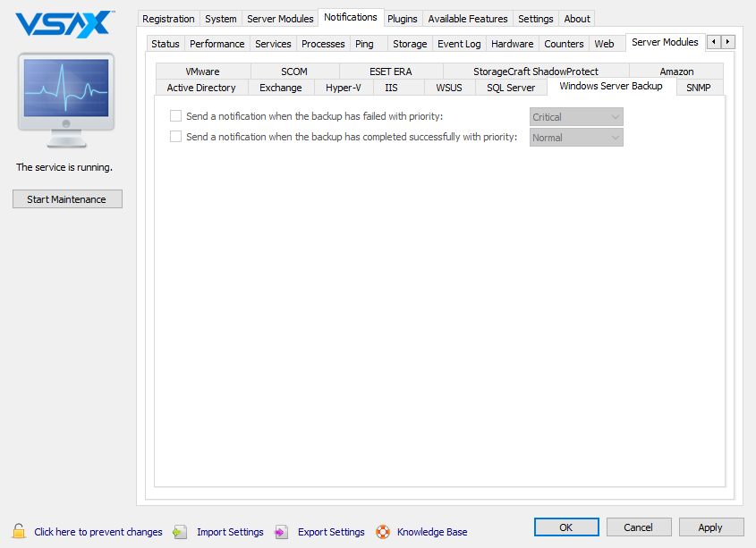Select the Event Log tab

(x=459, y=44)
